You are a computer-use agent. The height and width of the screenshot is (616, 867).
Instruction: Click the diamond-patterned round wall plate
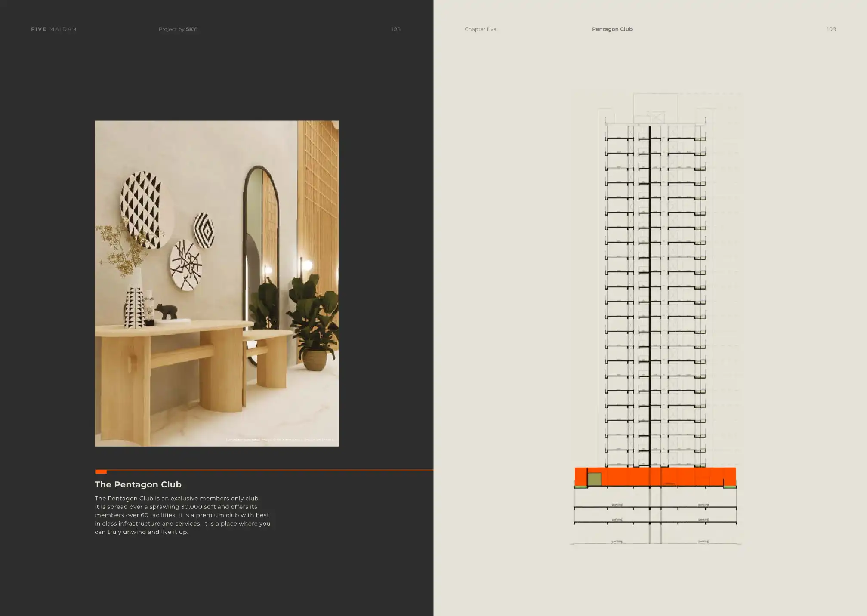click(x=204, y=230)
